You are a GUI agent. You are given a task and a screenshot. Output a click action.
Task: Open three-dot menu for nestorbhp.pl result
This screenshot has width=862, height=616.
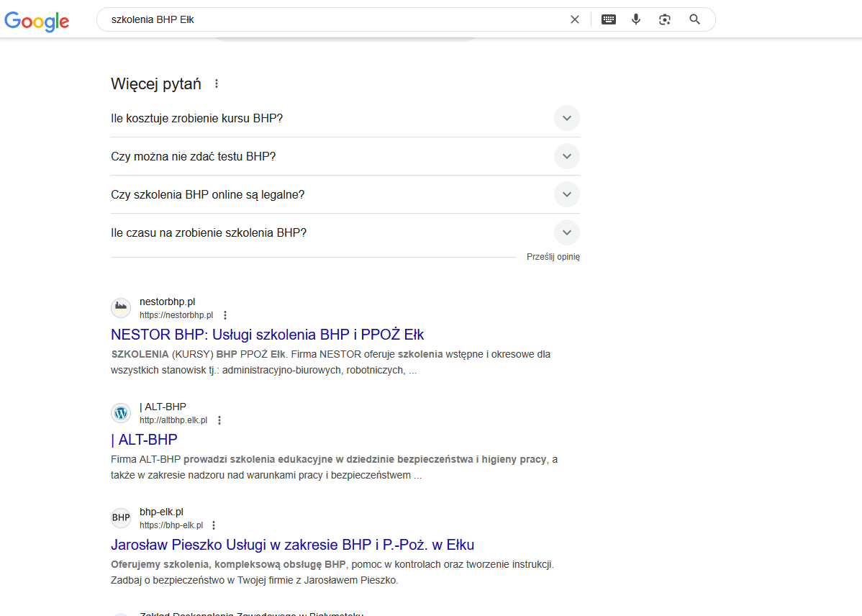pyautogui.click(x=224, y=315)
